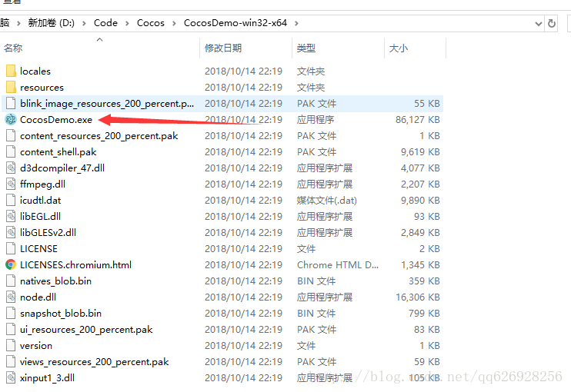Go to Code folder in breadcrumb
The image size is (571, 392).
pos(105,23)
